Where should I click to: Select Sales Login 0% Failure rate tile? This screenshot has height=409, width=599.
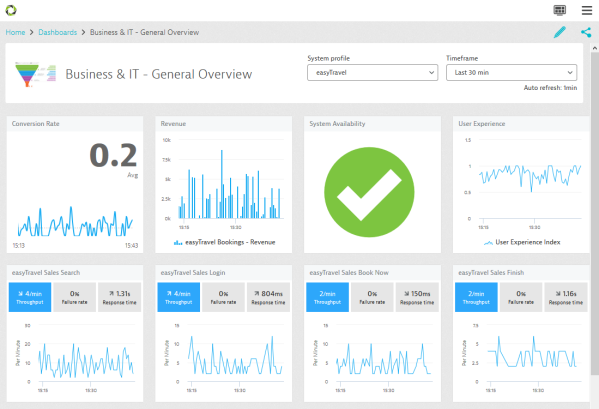[x=223, y=297]
